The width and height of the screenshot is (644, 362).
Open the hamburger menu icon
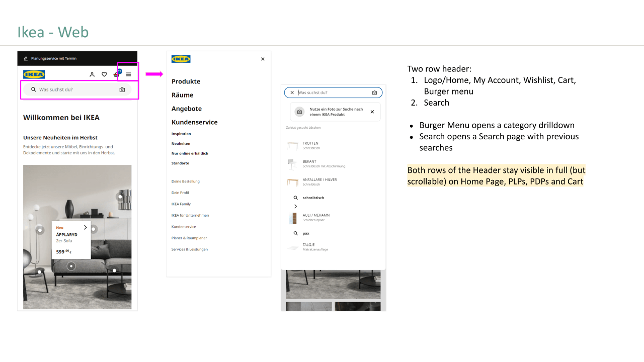click(x=128, y=74)
